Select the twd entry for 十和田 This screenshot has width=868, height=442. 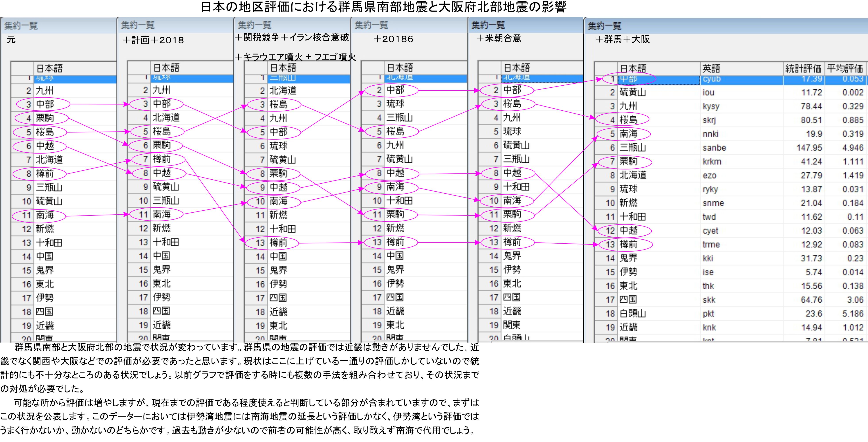(x=709, y=217)
